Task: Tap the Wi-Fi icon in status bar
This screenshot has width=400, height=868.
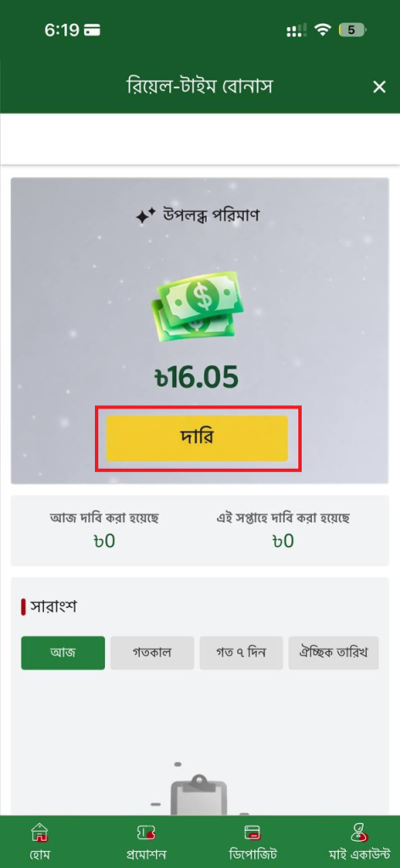Action: 322,30
